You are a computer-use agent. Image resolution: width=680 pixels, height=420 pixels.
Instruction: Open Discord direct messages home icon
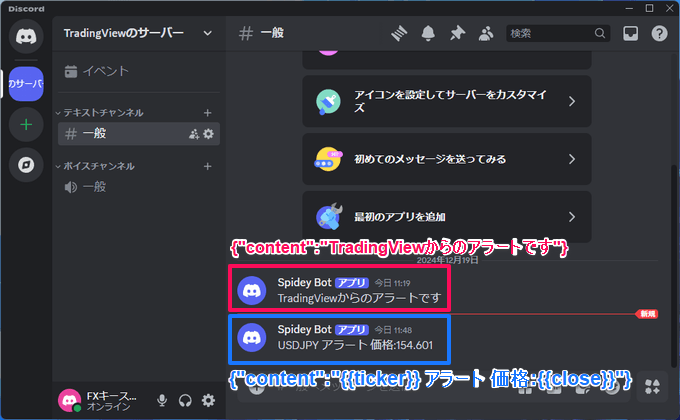(26, 36)
